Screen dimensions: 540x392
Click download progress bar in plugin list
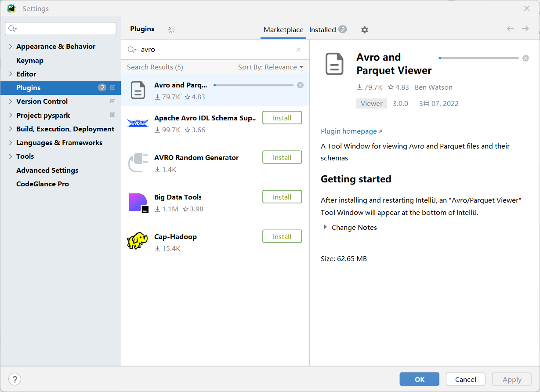tap(254, 85)
